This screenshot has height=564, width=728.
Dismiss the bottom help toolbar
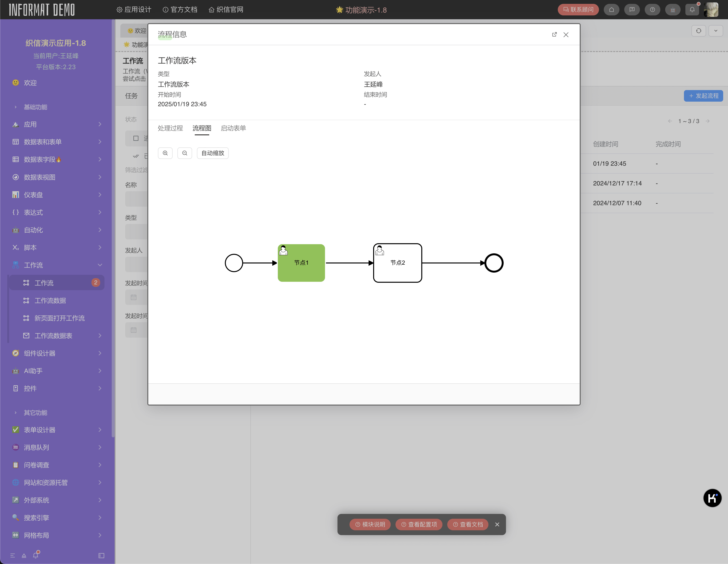(x=497, y=524)
